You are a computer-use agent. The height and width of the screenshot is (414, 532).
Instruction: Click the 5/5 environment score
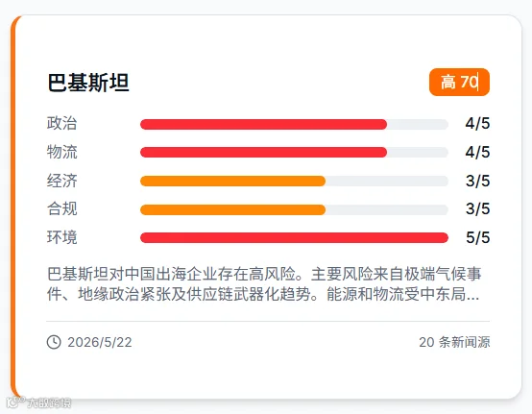click(477, 237)
